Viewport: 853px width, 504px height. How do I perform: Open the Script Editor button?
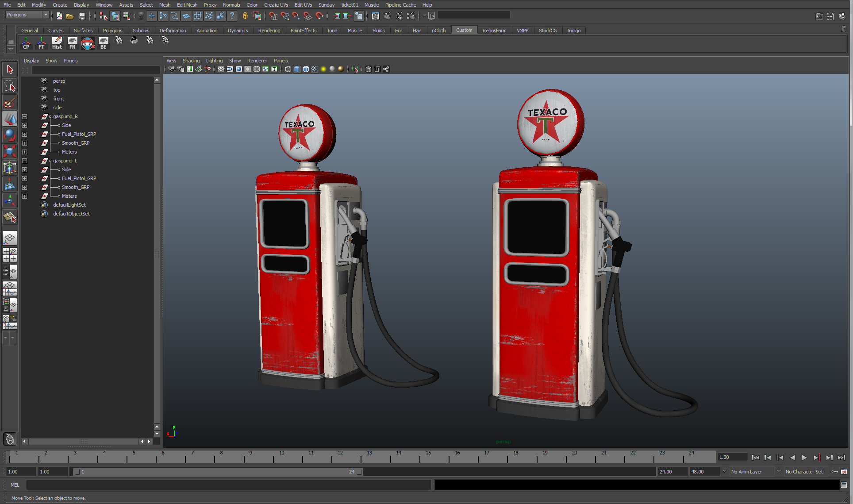(844, 485)
